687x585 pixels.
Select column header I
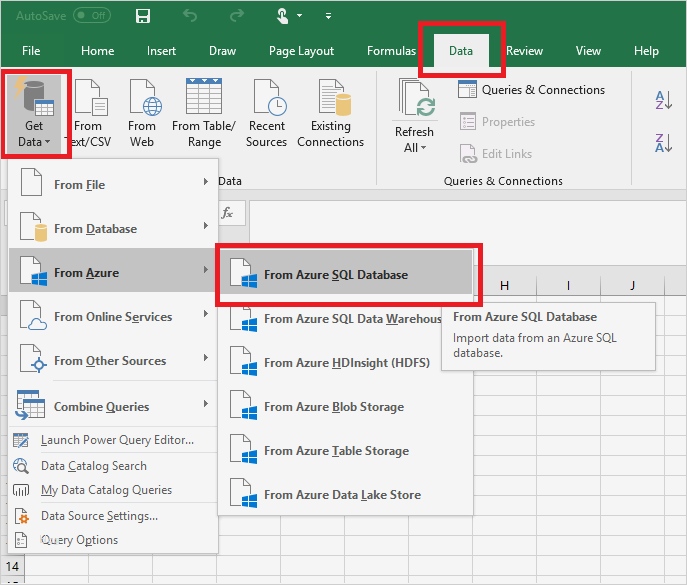[x=568, y=286]
